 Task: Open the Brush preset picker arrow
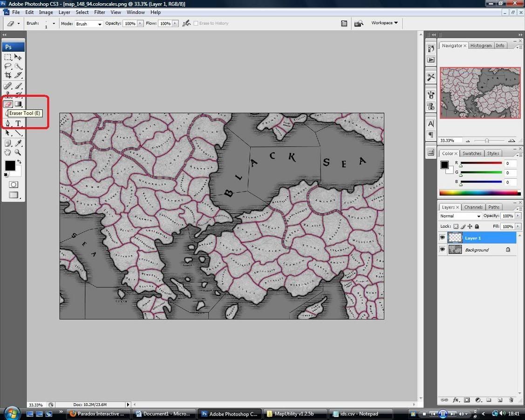(54, 23)
